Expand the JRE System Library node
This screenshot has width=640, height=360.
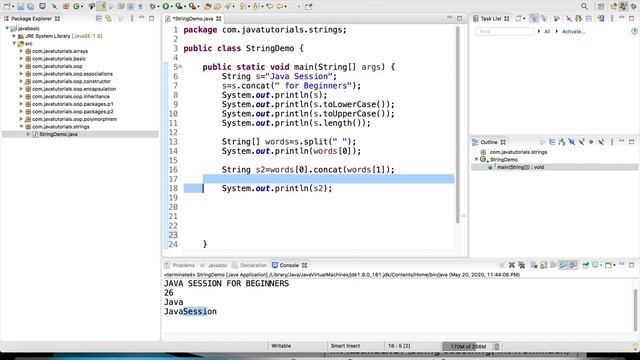(14, 36)
